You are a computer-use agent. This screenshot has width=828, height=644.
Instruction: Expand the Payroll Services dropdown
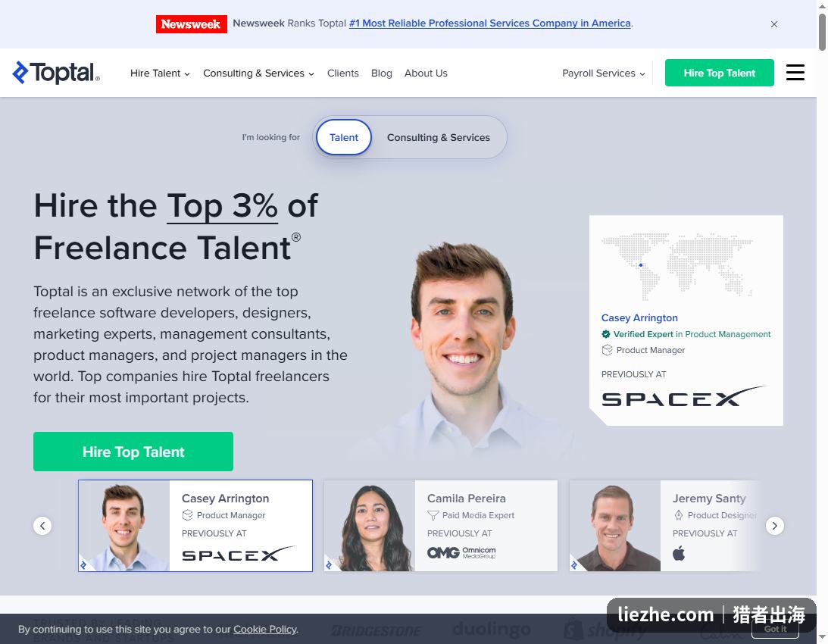click(x=603, y=73)
